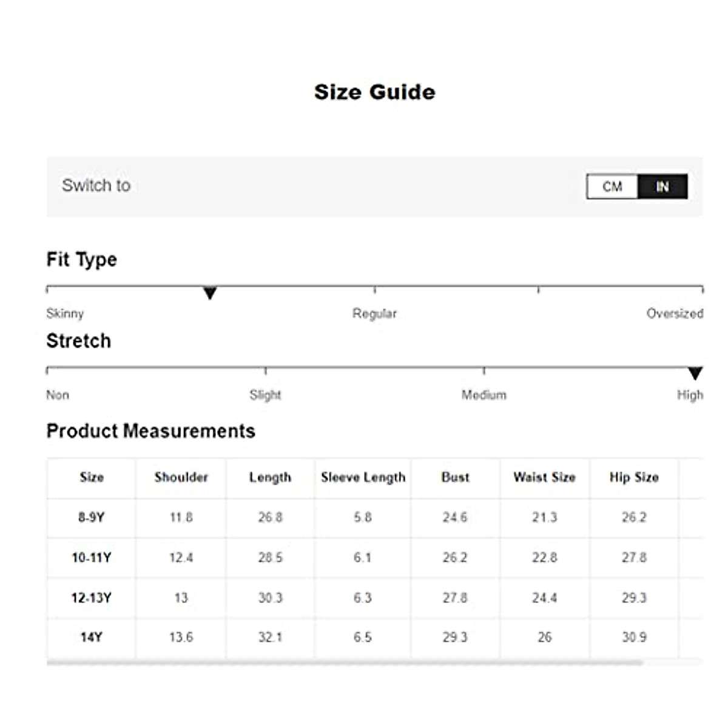Click the horizontal scrollbar under the table
Screen dimensions: 728x728
(345, 663)
